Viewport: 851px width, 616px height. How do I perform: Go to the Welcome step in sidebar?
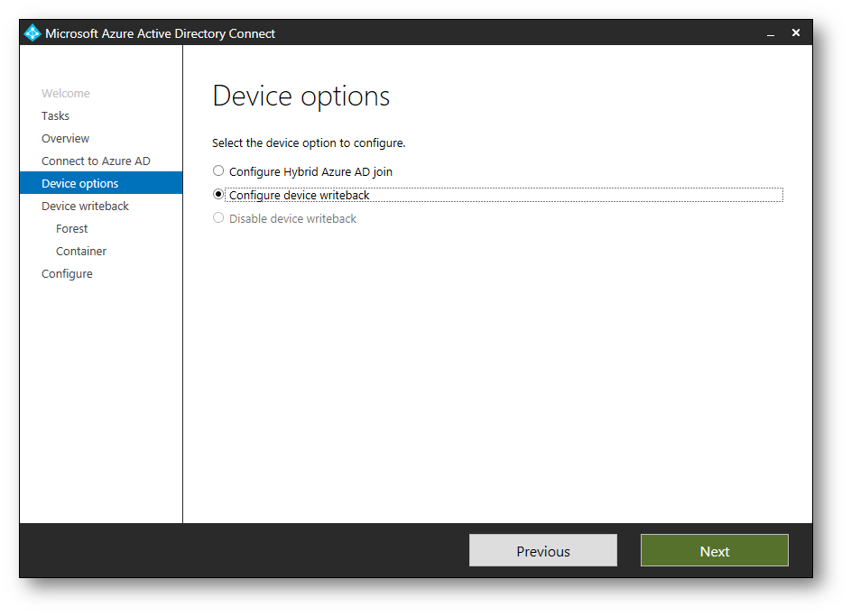tap(65, 94)
